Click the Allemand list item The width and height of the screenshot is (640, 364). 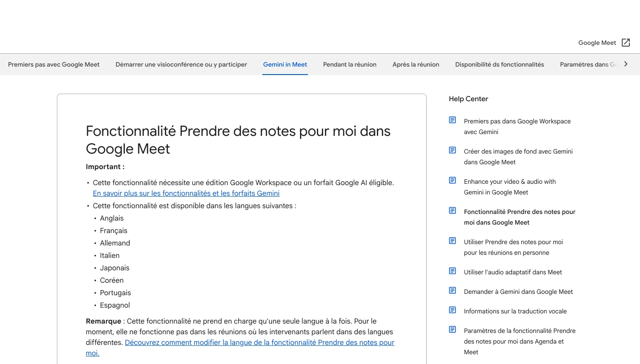[115, 243]
